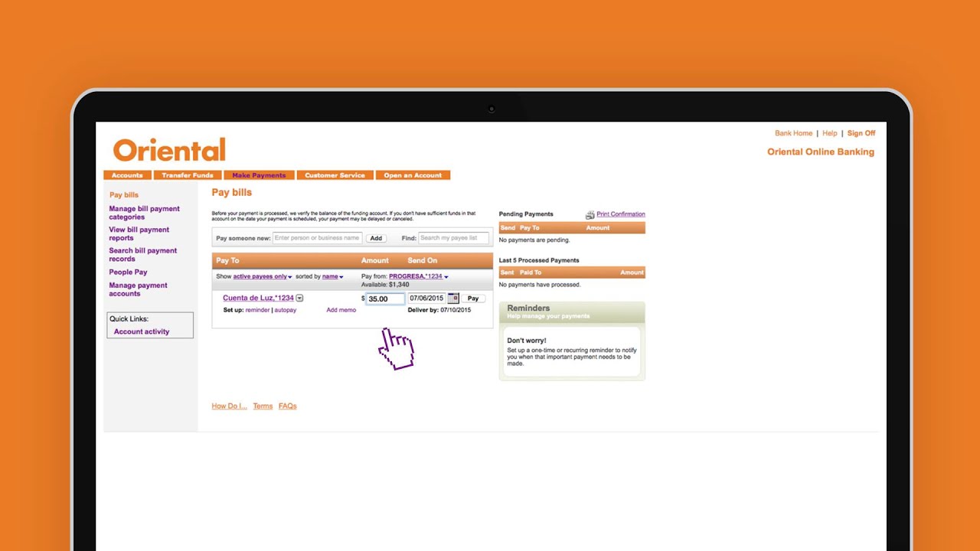Image resolution: width=980 pixels, height=551 pixels.
Task: Expand the Cuenta de Luz payee options arrow
Action: [299, 298]
